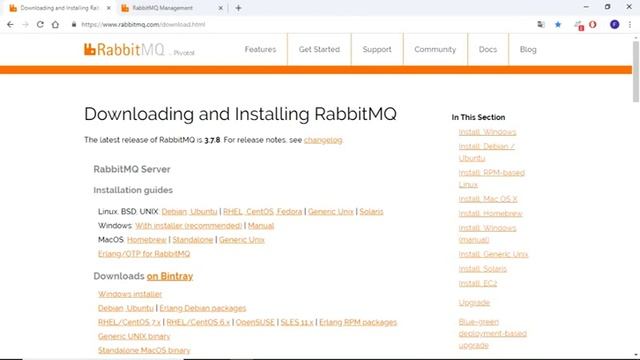Screen dimensions: 640x360
Task: Open sidebar Install: Debian / Ubuntu link
Action: click(487, 152)
